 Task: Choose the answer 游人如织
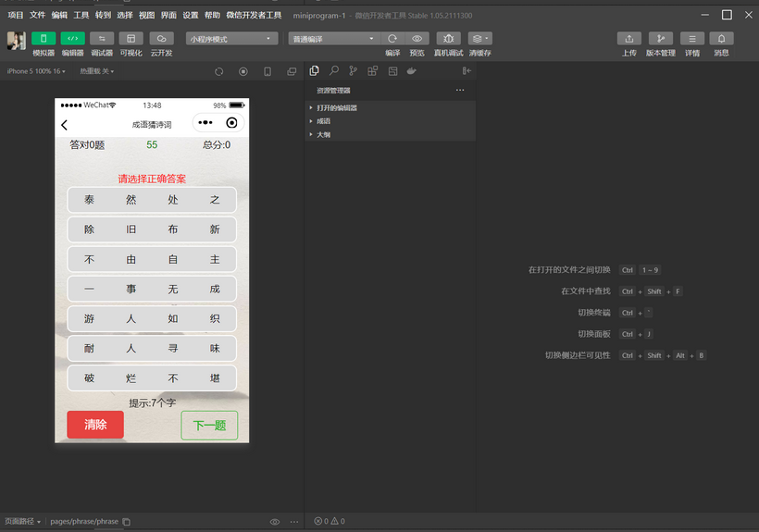tap(152, 318)
